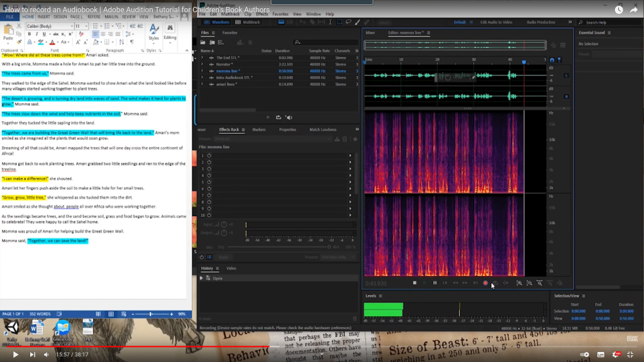Toggle power for effects rack slot 1
The height and width of the screenshot is (362, 644).
click(x=209, y=155)
